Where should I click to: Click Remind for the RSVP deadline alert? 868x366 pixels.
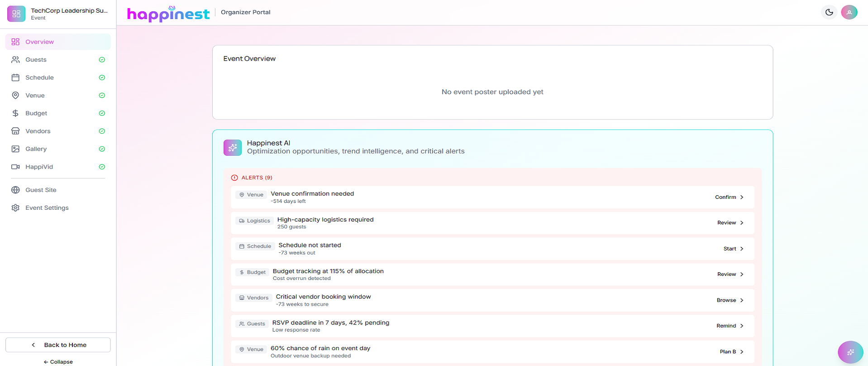(730, 326)
